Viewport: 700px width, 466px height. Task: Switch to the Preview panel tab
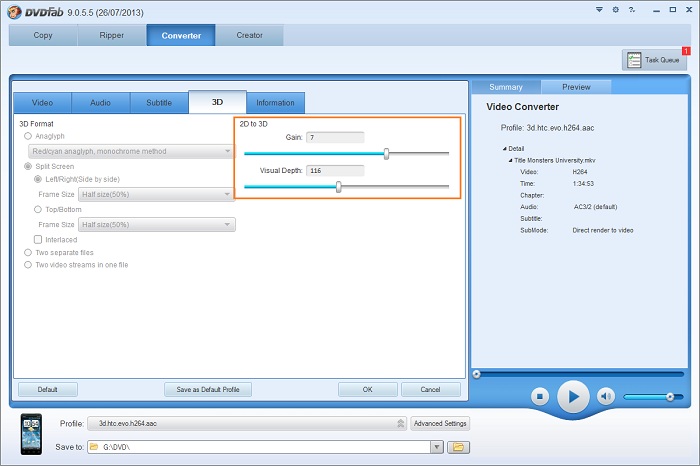(x=576, y=87)
